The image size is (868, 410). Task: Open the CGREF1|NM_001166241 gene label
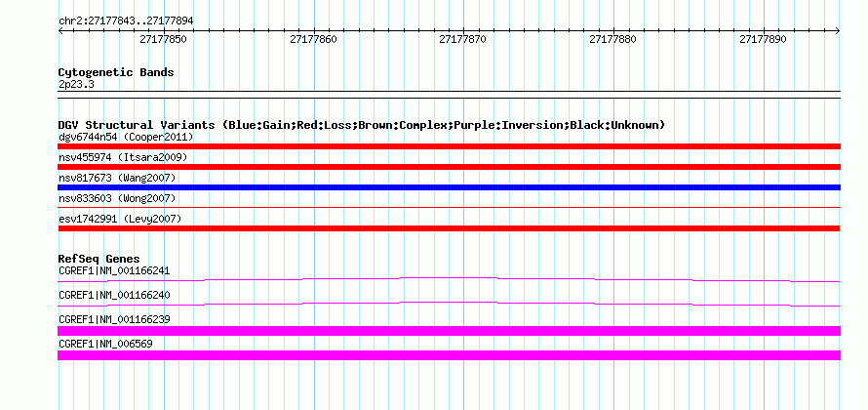[114, 271]
